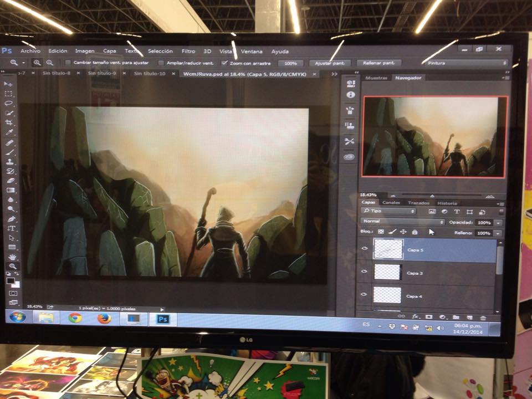The height and width of the screenshot is (399, 532).
Task: Select the Path Selection tool
Action: point(12,238)
